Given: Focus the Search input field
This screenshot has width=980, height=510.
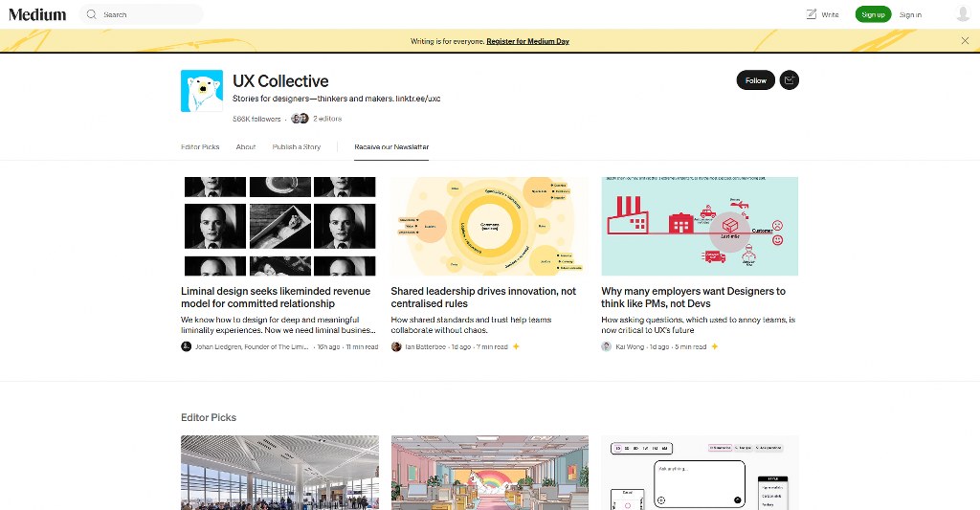Looking at the screenshot, I should tap(142, 14).
